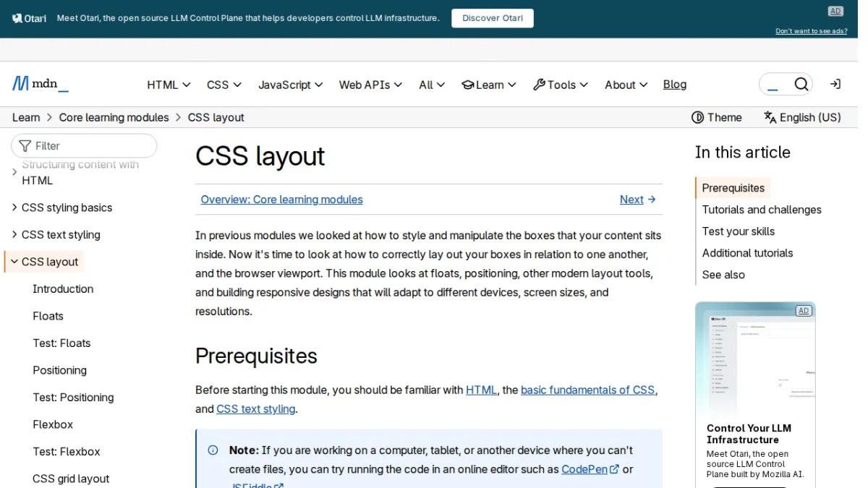Click the CodePen external link
This screenshot has height=488, width=868.
pyautogui.click(x=590, y=469)
